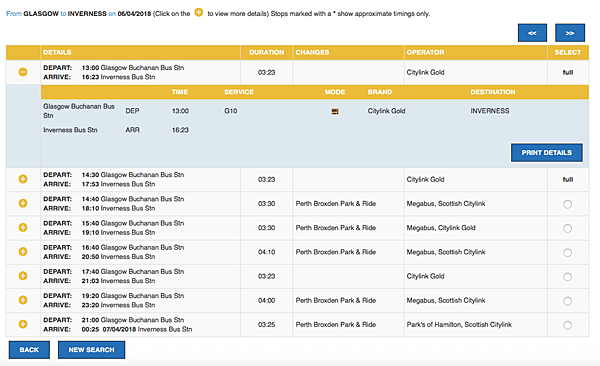Image resolution: width=600 pixels, height=366 pixels.
Task: Expand the 17:40 departure journey details
Action: click(x=23, y=276)
